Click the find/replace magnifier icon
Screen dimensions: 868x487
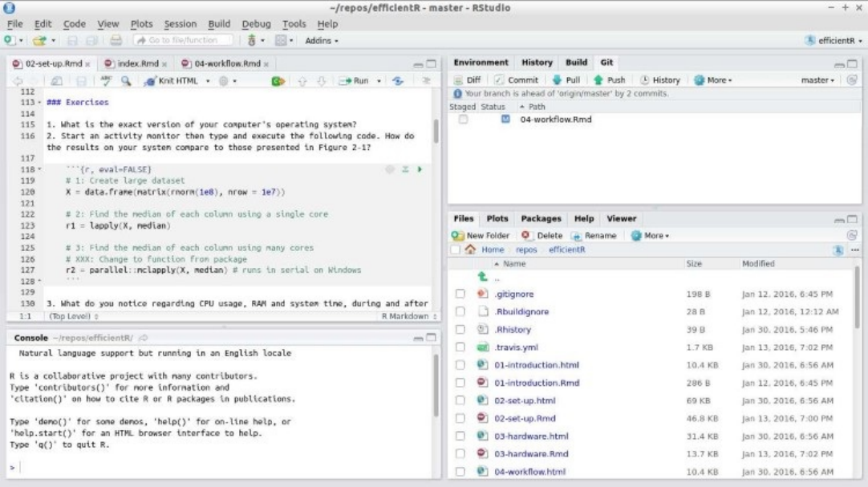pyautogui.click(x=125, y=81)
